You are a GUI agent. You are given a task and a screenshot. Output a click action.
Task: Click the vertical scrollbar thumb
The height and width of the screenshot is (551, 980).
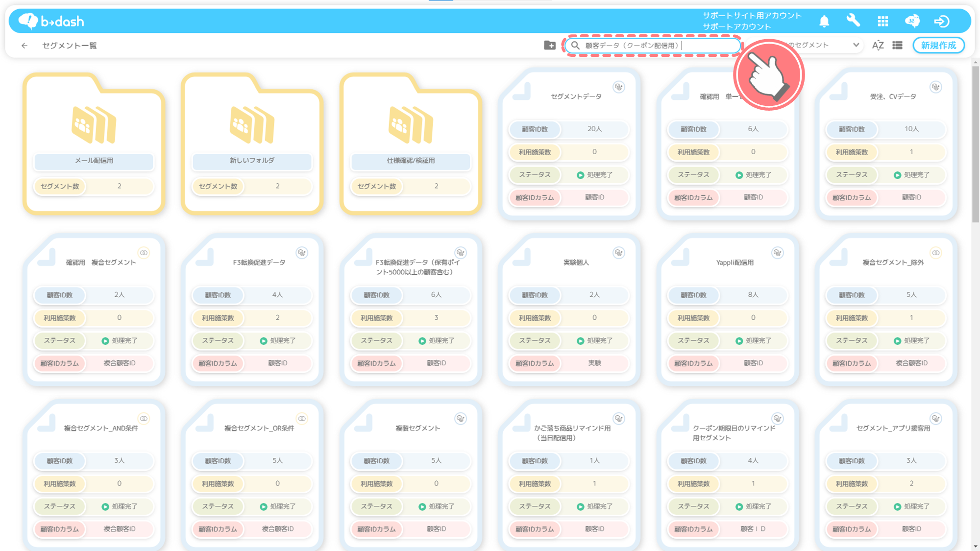coord(975,144)
